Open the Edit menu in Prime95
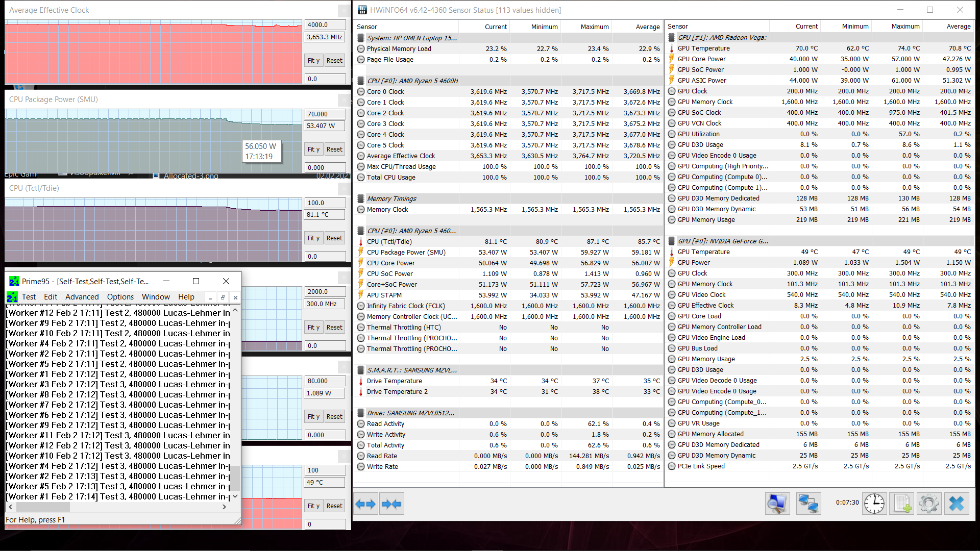Viewport: 980px width, 551px height. tap(51, 297)
